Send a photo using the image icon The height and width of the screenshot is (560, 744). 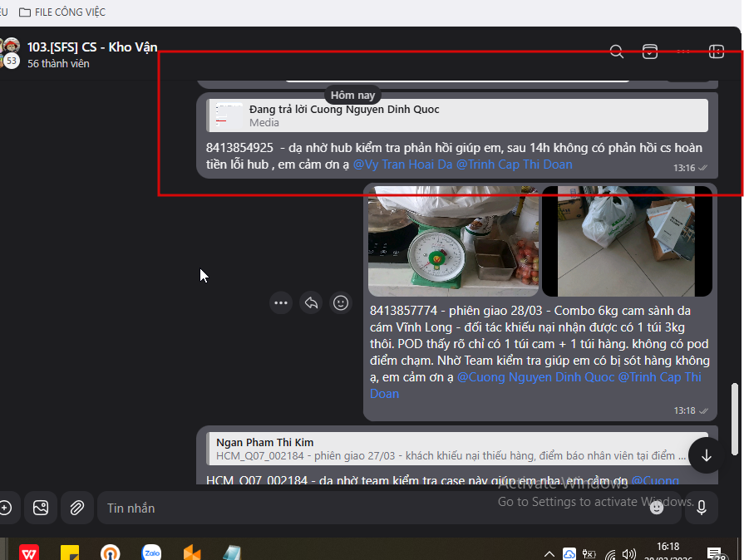tap(41, 508)
